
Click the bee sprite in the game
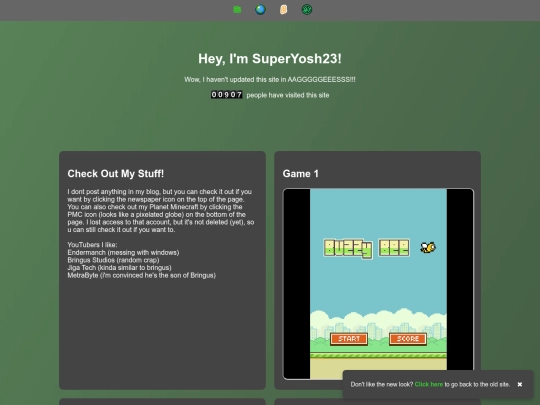[x=428, y=247]
